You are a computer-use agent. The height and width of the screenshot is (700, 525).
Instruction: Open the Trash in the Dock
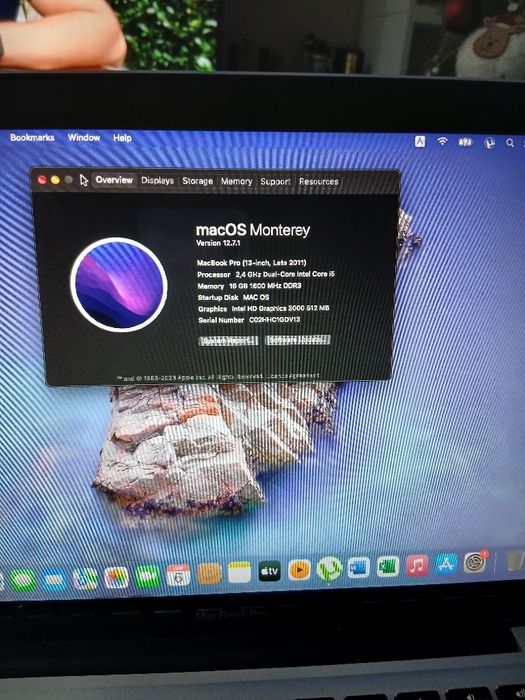click(516, 561)
